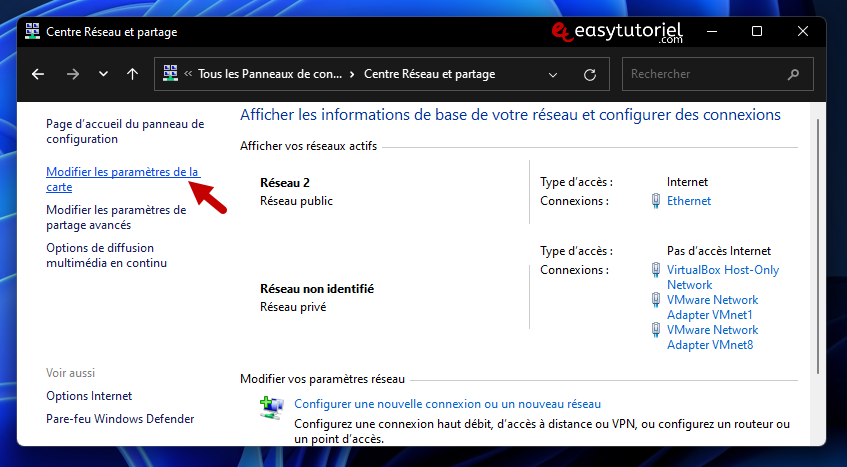Open 'Modifier les paramètres de partage avancés'

[116, 217]
